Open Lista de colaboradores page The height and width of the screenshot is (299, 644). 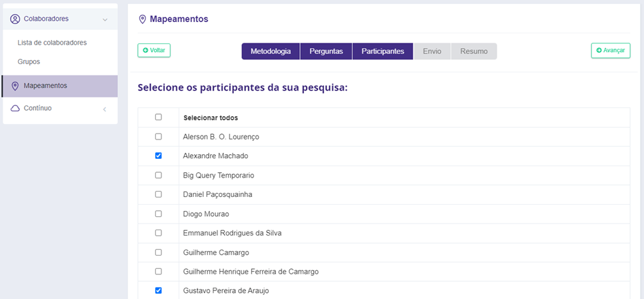[52, 43]
